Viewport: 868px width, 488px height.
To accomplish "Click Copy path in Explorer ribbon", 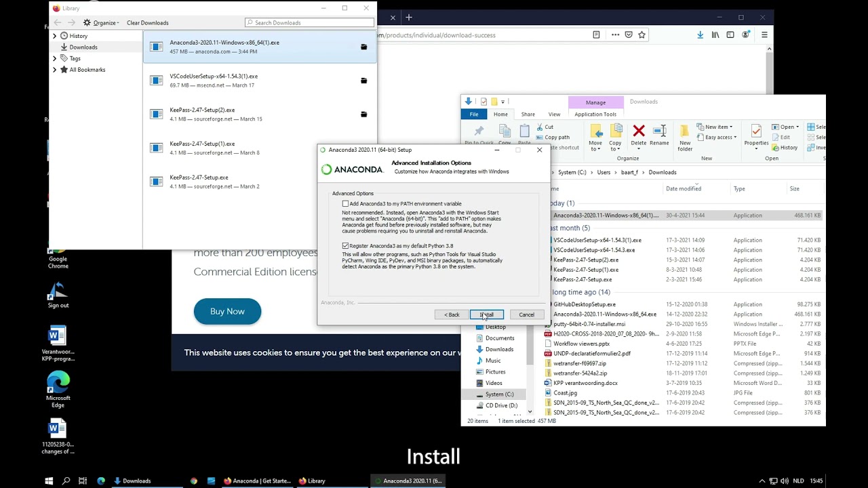I will 553,137.
